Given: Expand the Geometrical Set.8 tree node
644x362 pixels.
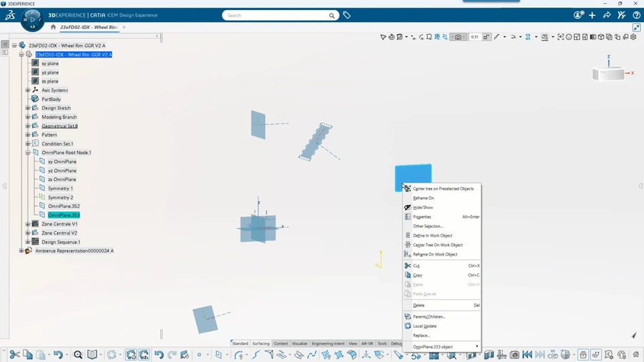Looking at the screenshot, I should point(28,126).
